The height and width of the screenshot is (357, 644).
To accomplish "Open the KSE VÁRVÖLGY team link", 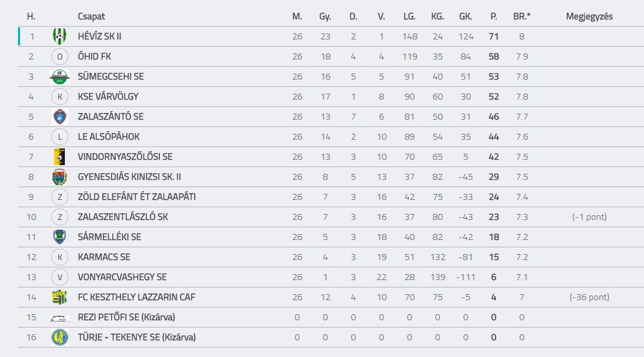I will pyautogui.click(x=108, y=96).
